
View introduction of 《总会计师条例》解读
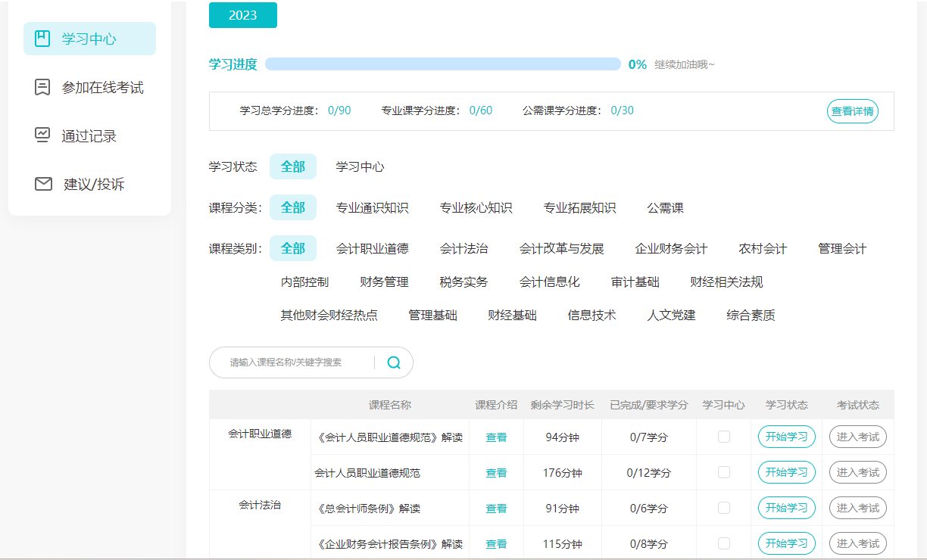(496, 509)
